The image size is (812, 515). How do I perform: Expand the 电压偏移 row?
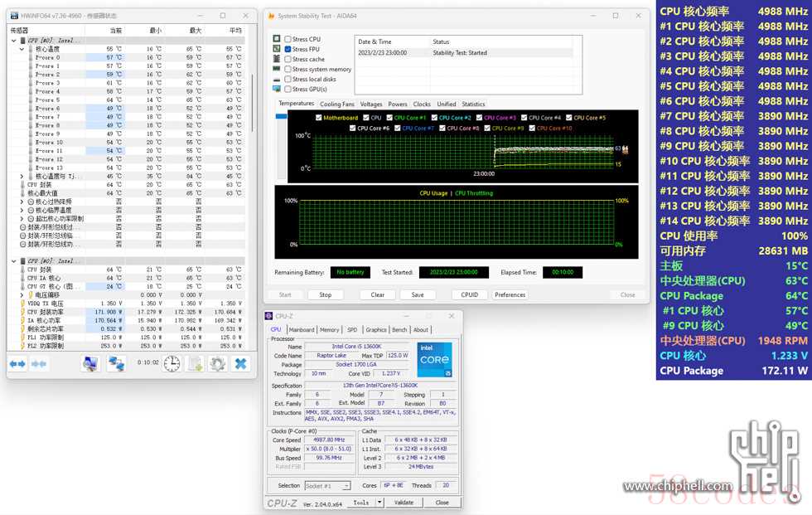click(22, 294)
